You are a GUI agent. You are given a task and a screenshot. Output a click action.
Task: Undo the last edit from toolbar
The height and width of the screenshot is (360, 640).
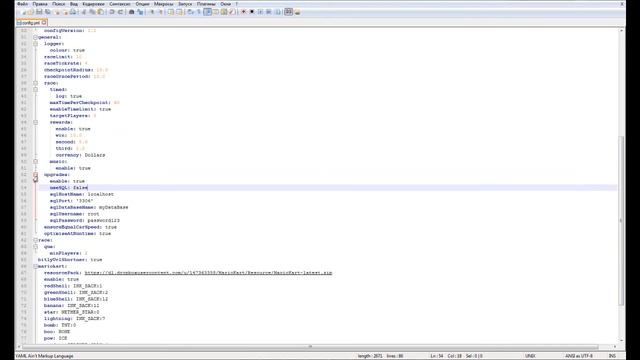tap(112, 12)
